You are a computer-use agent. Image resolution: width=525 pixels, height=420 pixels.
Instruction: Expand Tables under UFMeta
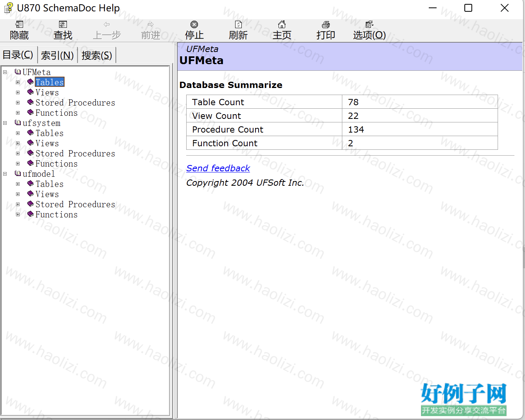[x=18, y=83]
